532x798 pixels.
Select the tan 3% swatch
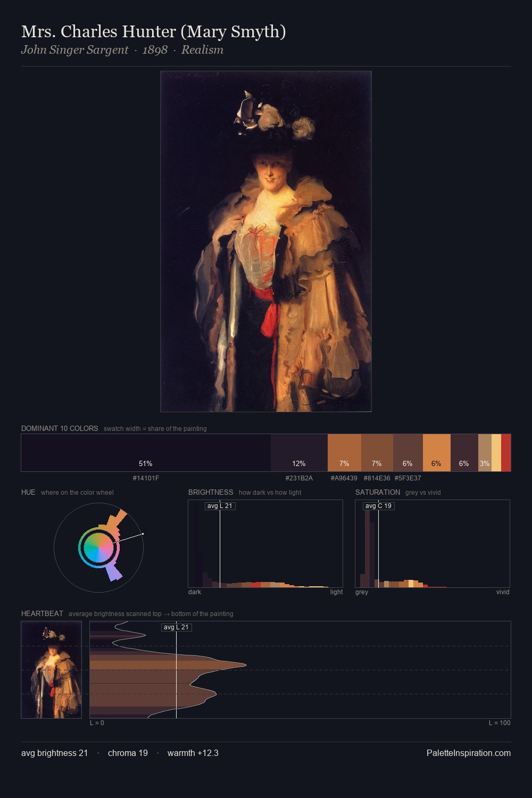pyautogui.click(x=485, y=453)
